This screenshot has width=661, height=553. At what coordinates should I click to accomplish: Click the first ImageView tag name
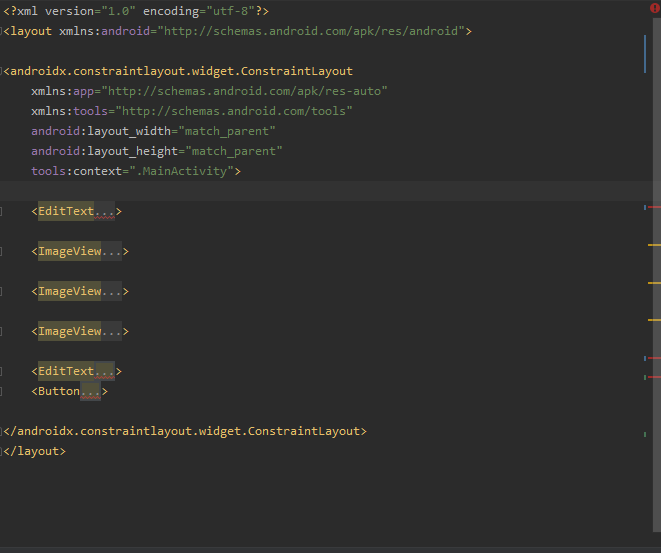pos(70,251)
